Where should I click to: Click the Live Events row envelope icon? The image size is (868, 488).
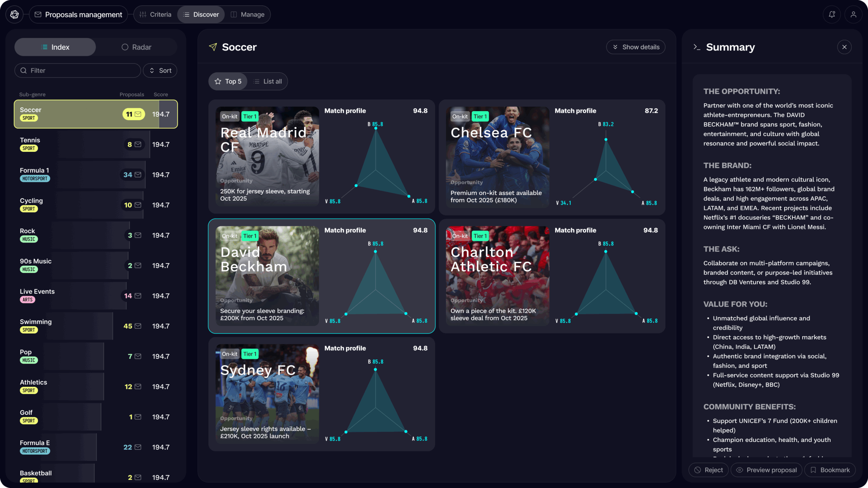[x=138, y=296]
